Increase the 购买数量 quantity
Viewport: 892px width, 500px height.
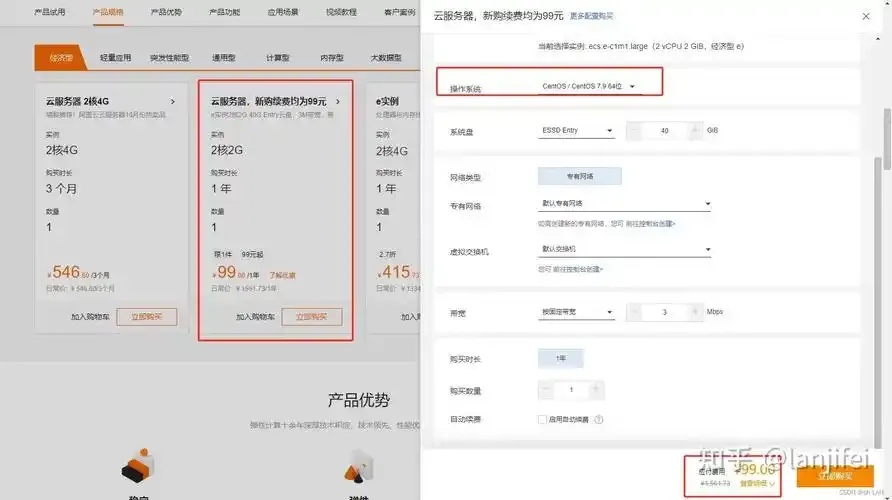pyautogui.click(x=596, y=390)
